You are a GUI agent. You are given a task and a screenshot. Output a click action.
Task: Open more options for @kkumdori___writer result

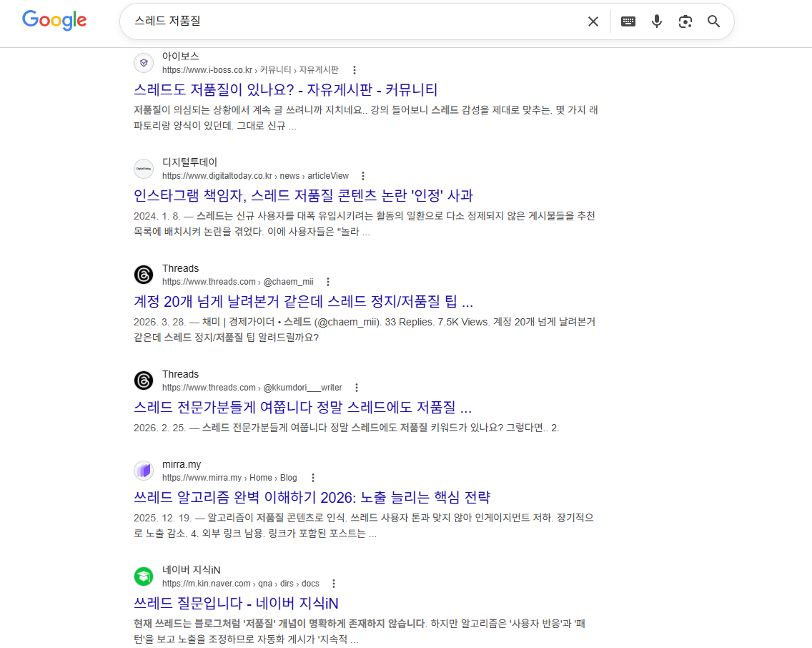[356, 388]
